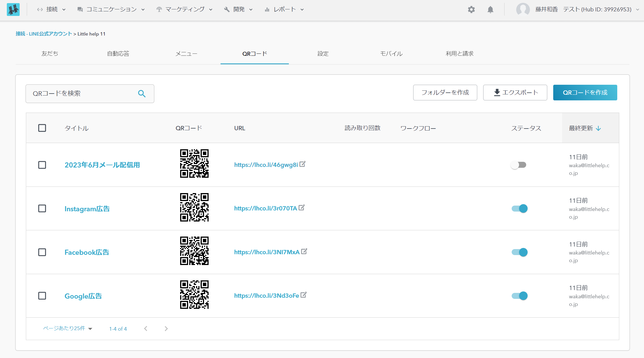Check the Facebook広告 row checkbox
The image size is (644, 358).
(x=42, y=252)
